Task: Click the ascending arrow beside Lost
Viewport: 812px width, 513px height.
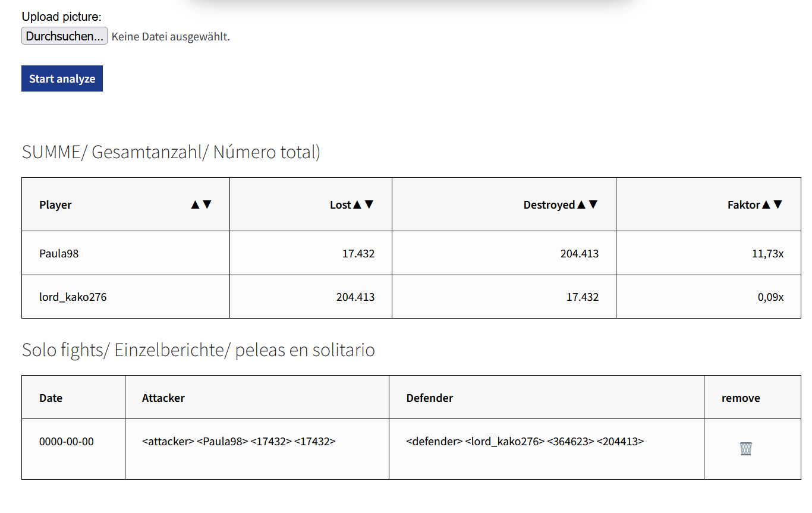Action: coord(357,204)
